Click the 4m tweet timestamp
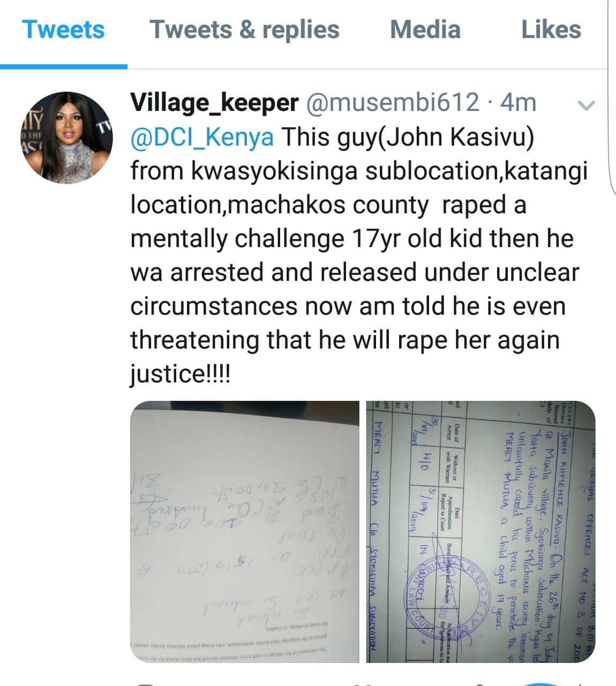616x686 pixels. [518, 102]
